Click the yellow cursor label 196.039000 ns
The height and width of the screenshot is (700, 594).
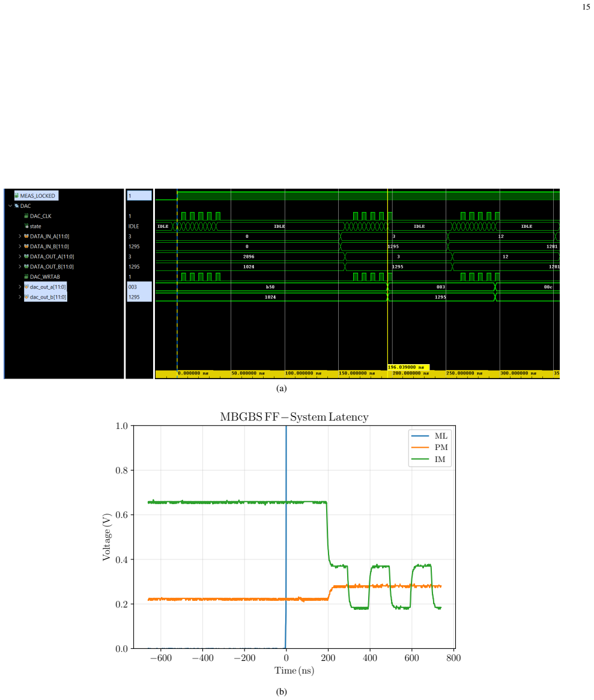pos(408,367)
